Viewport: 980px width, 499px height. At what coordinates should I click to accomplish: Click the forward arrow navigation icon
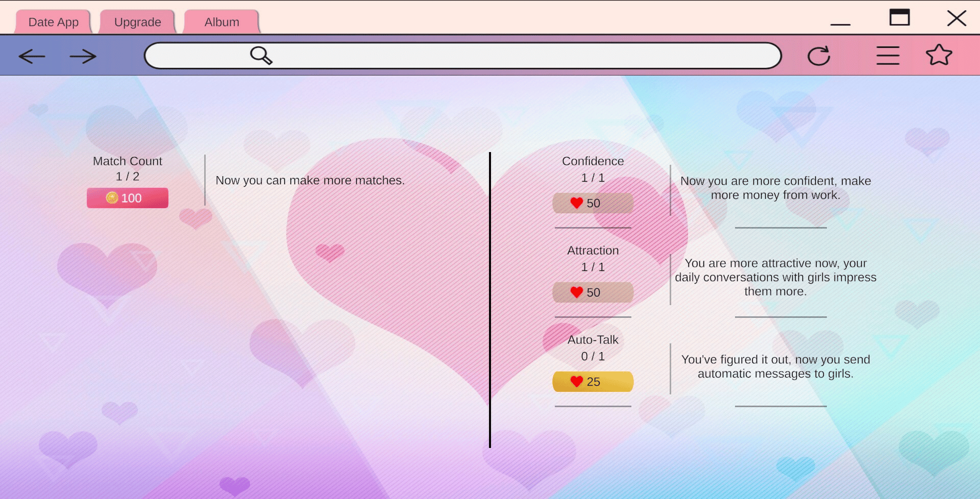click(83, 56)
